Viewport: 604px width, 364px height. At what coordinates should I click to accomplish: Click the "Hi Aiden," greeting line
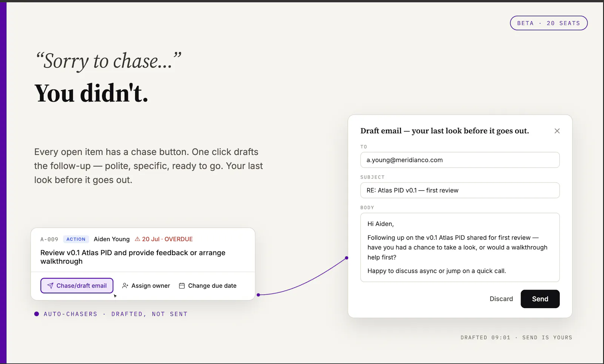(x=381, y=224)
